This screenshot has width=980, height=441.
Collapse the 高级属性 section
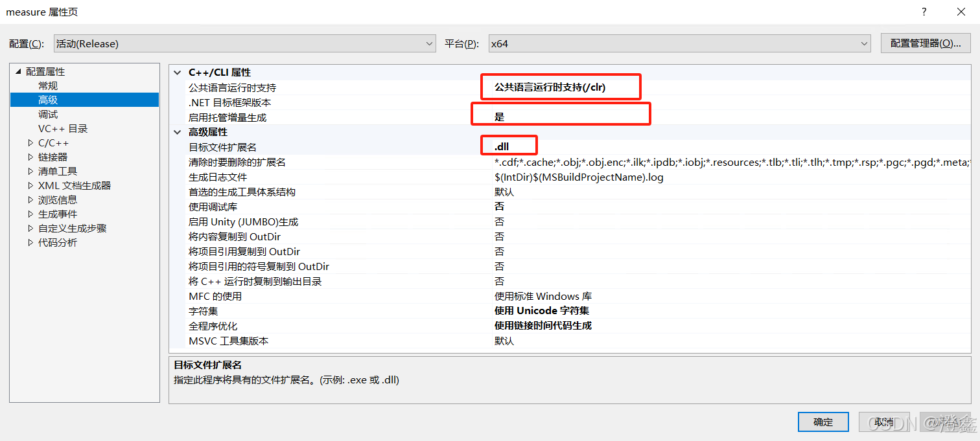[178, 132]
